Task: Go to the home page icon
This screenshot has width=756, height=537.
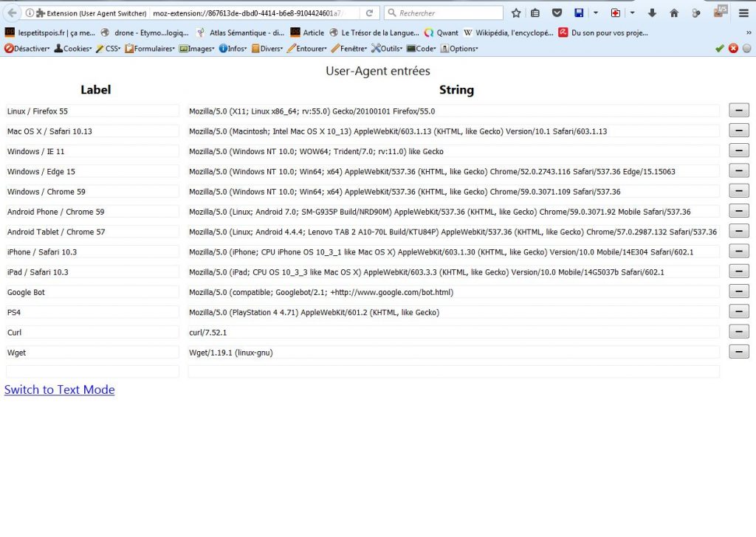Action: pos(674,13)
